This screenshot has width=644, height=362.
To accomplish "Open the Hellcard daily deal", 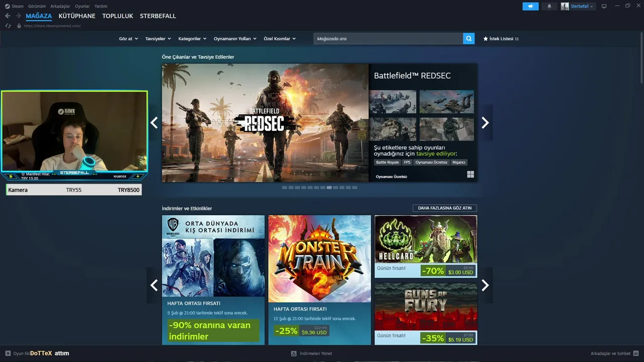I will click(426, 246).
